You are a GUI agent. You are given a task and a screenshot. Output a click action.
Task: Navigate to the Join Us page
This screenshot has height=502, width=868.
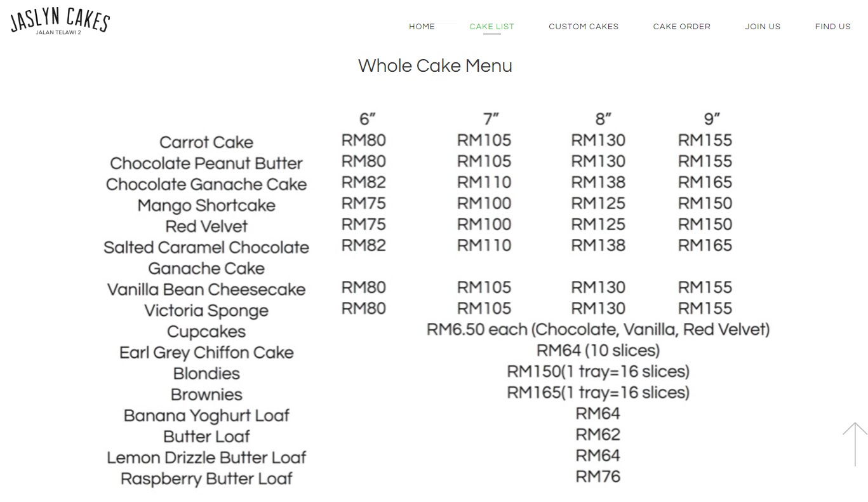763,27
